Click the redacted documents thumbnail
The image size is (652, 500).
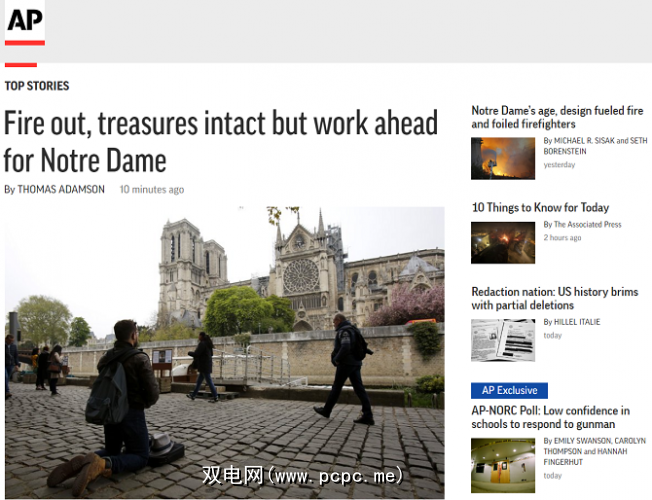(x=503, y=340)
